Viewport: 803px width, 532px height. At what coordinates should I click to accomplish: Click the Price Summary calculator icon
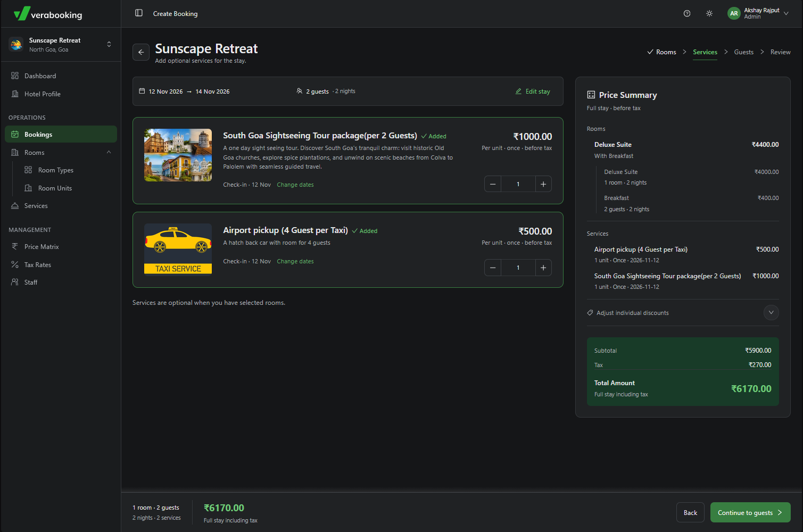(591, 95)
